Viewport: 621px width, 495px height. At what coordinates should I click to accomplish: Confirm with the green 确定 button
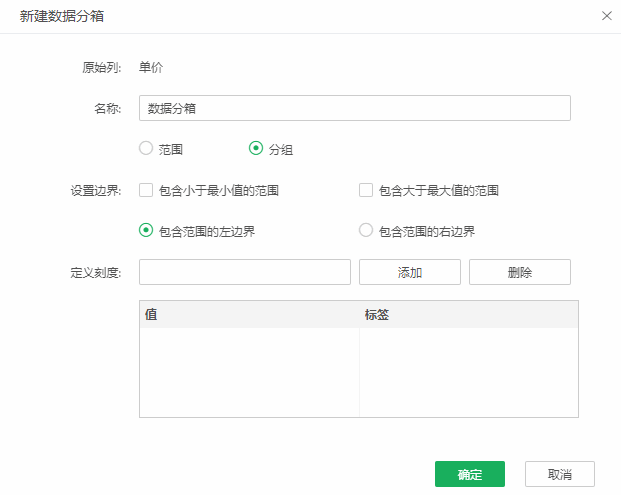[x=470, y=474]
